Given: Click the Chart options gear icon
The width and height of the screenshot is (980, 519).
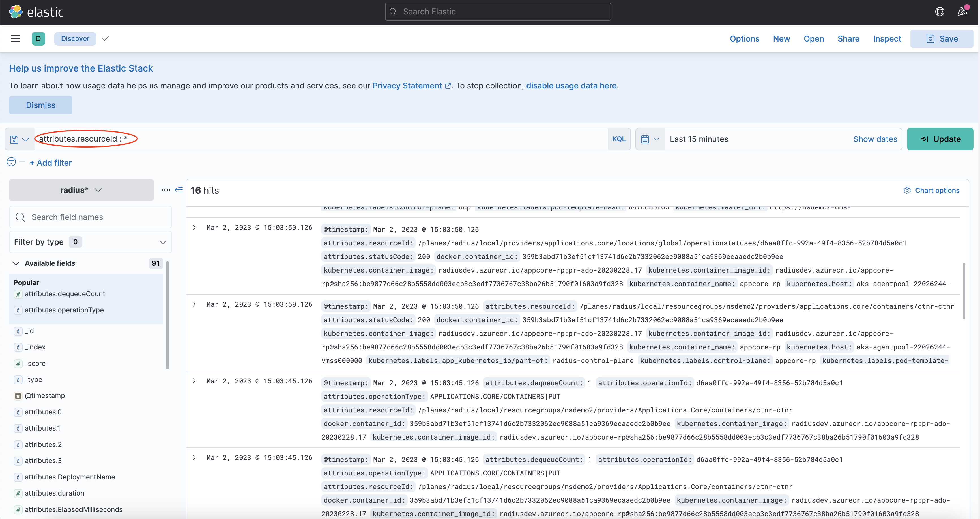Looking at the screenshot, I should [x=907, y=191].
